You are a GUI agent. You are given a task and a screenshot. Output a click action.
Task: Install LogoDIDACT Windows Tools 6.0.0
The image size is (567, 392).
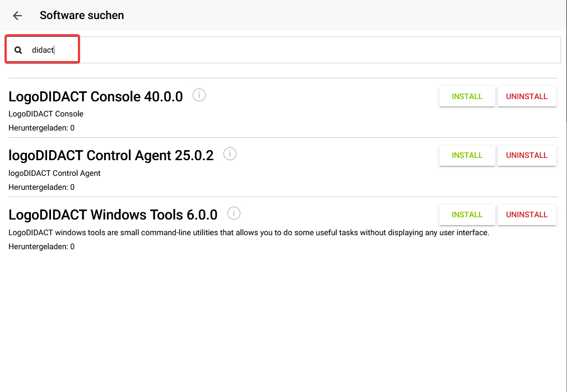(467, 214)
